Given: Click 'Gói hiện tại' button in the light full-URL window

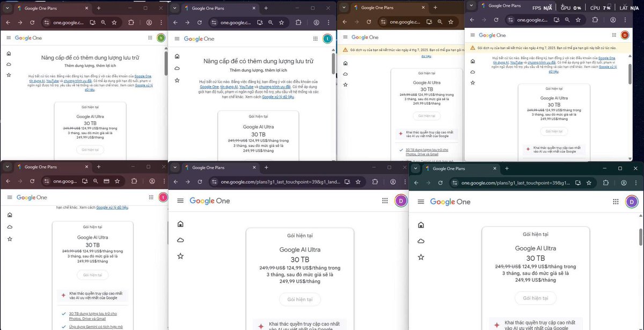Looking at the screenshot, I should pyautogui.click(x=299, y=299).
